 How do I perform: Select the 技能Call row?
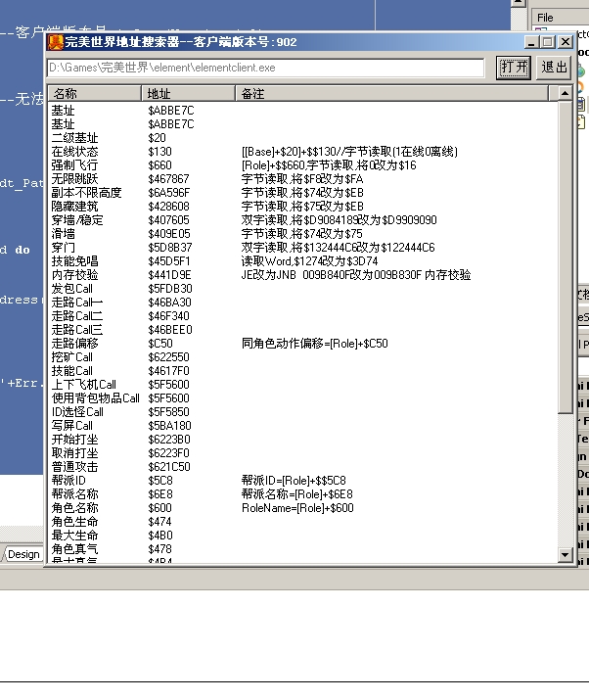pos(302,371)
